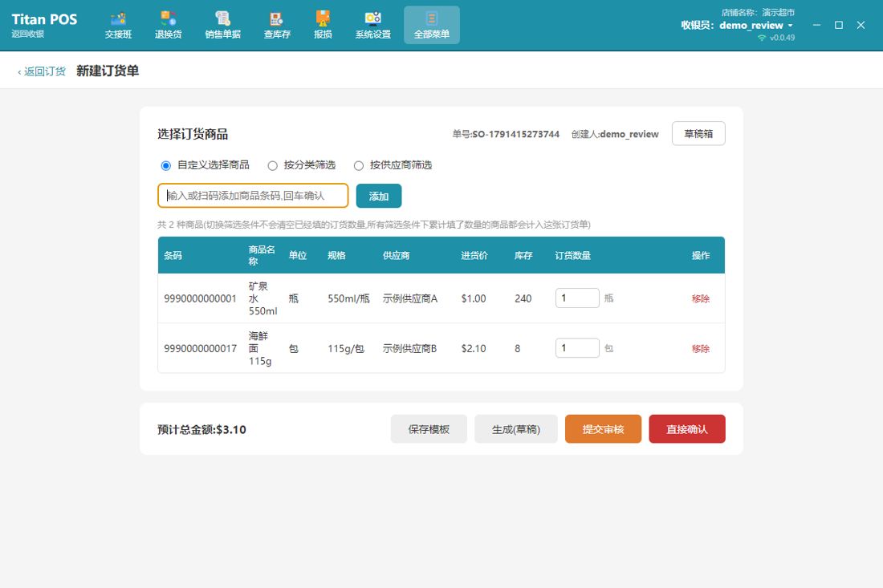Click 保存模板 save template button
The image size is (883, 588).
(429, 429)
